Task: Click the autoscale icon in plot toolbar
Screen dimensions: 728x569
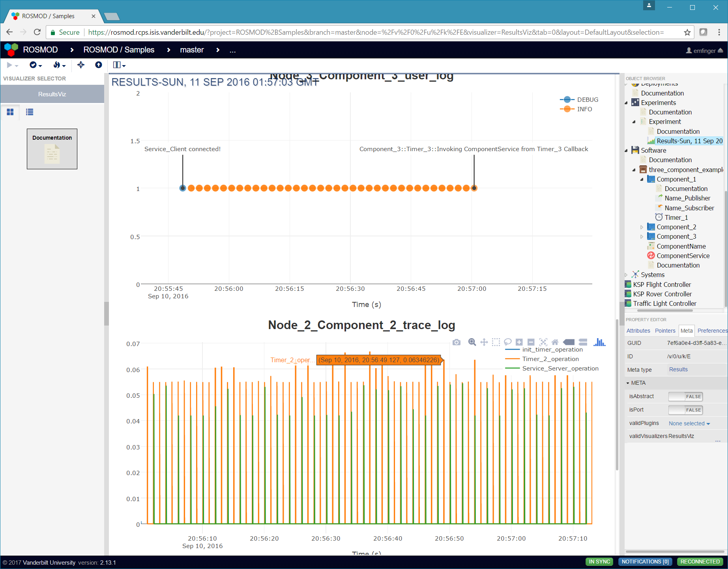Action: tap(543, 342)
